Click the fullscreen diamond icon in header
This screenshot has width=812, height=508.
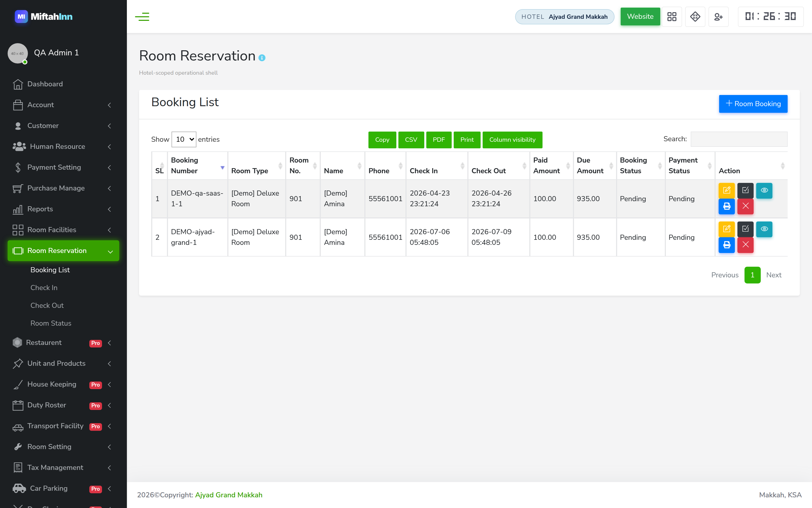(x=695, y=17)
